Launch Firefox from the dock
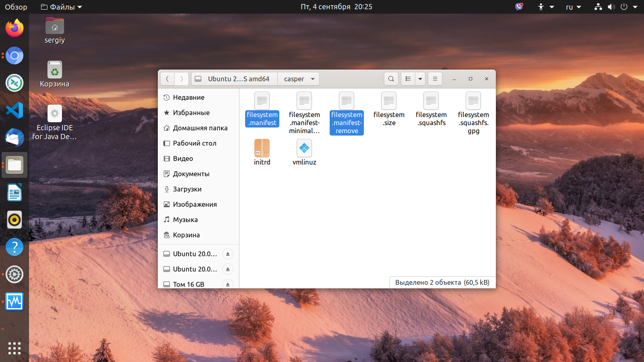The width and height of the screenshot is (644, 362). (x=14, y=28)
